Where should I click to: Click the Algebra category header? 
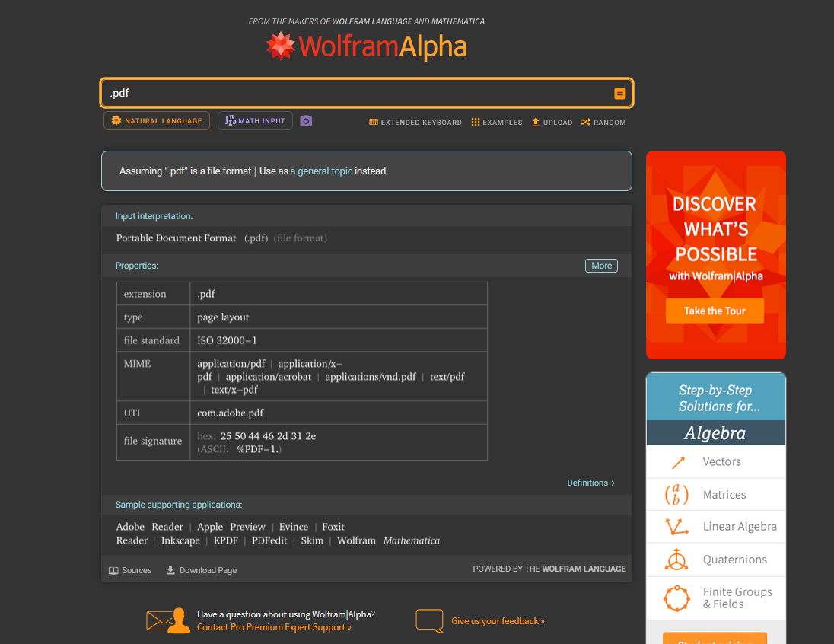pos(715,432)
